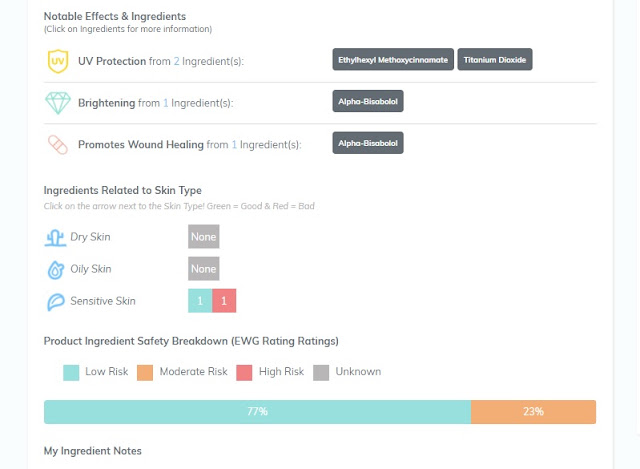This screenshot has height=469, width=640.
Task: Expand the Oily Skin None box
Action: coord(204,269)
